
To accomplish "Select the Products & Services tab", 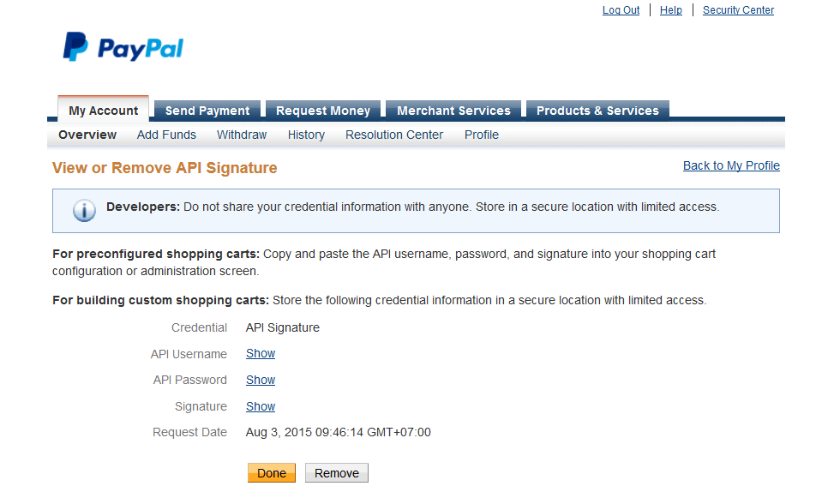I will 597,111.
